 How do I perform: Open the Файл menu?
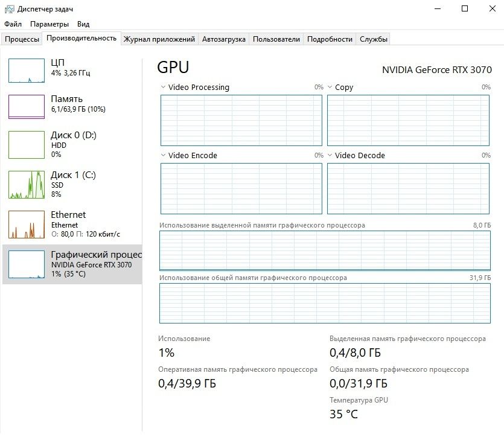[13, 24]
